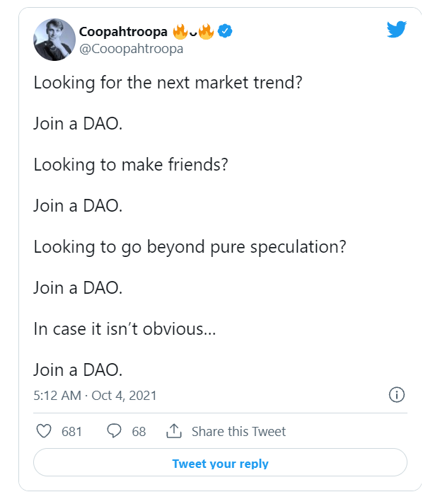Click the @Cooopahtroopa handle

pyautogui.click(x=131, y=49)
